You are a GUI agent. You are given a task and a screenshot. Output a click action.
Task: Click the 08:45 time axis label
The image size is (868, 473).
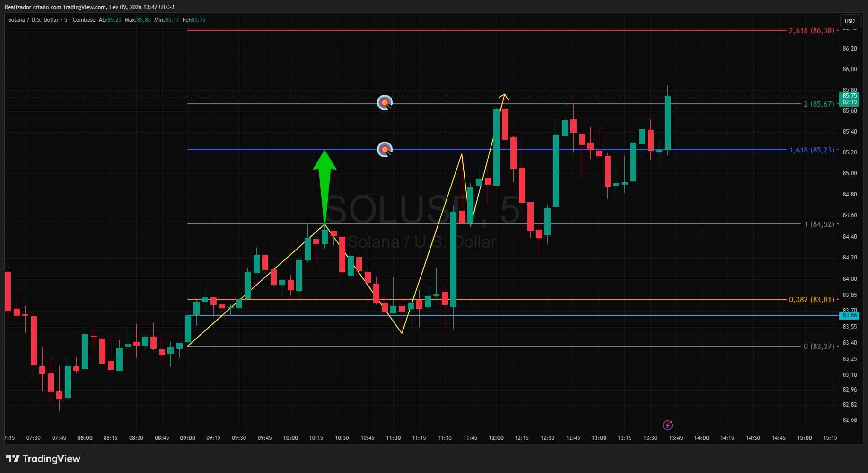pyautogui.click(x=162, y=438)
